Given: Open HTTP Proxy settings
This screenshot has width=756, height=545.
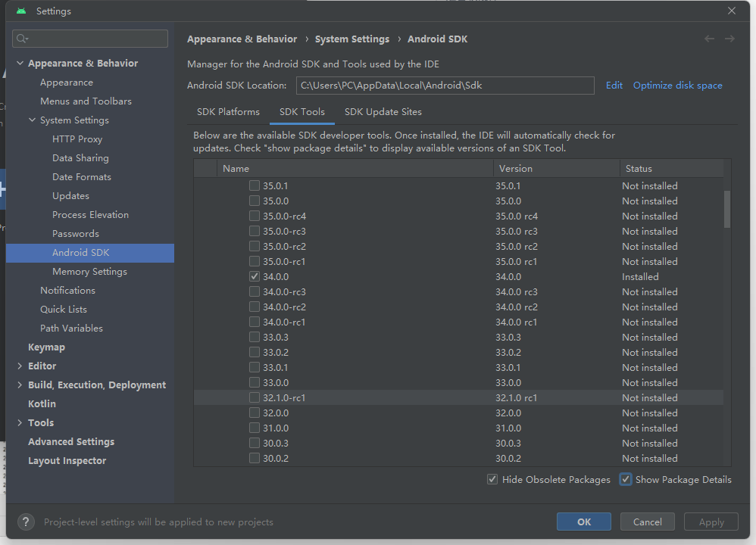Looking at the screenshot, I should point(77,139).
